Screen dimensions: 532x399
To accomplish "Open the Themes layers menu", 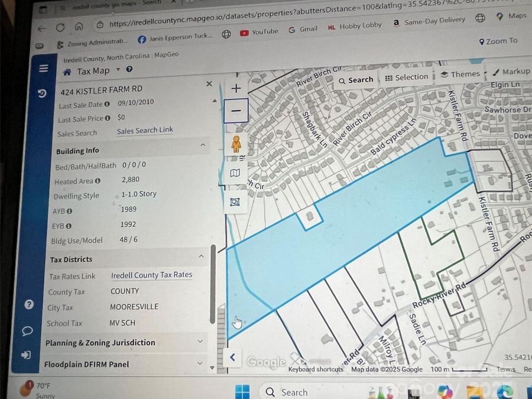I will point(460,74).
